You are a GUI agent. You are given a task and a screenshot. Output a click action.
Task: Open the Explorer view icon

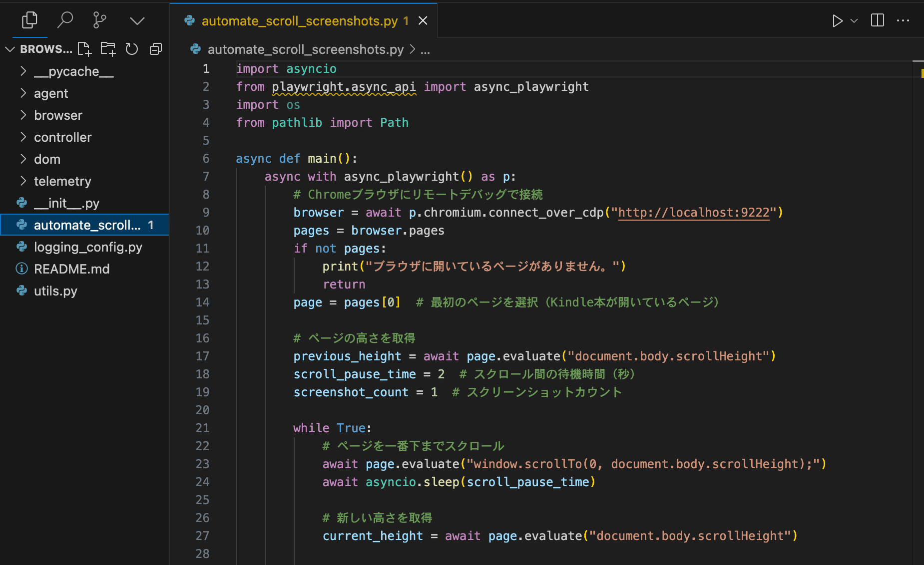(x=29, y=20)
